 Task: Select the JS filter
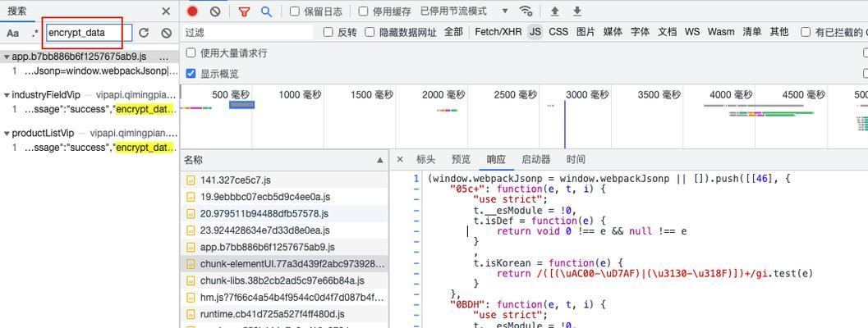point(535,32)
